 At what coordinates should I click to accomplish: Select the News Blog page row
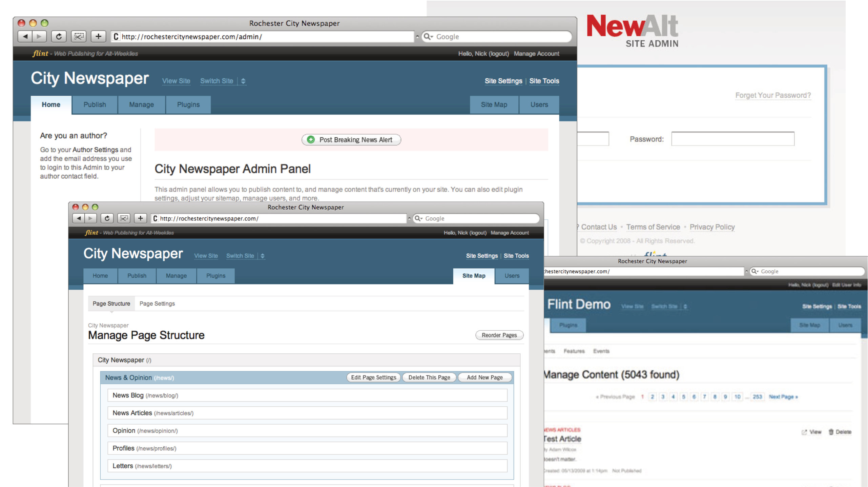307,395
